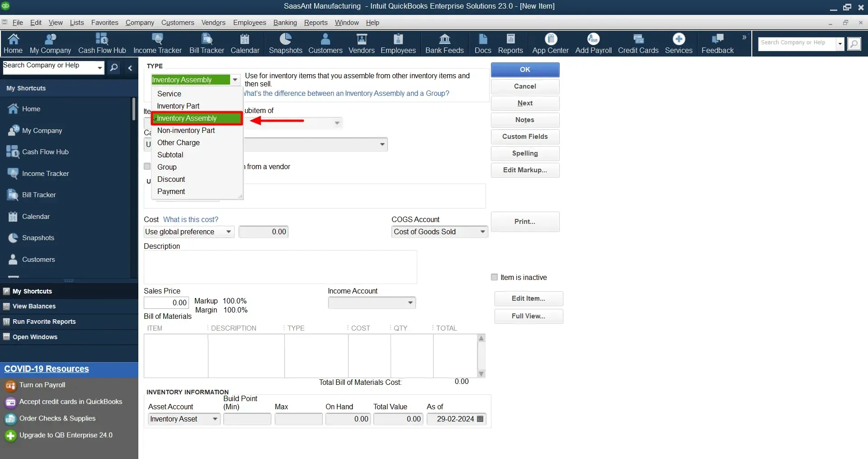Screen dimensions: 868x459
Task: Open the Open Windows sidebar tab
Action: [69, 337]
